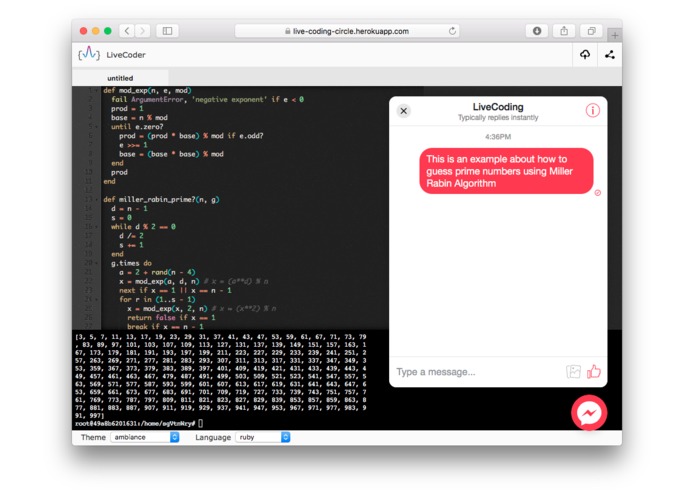Screen dimensions: 695x494
Task: Send a thumbs-up like in chat
Action: click(x=593, y=371)
